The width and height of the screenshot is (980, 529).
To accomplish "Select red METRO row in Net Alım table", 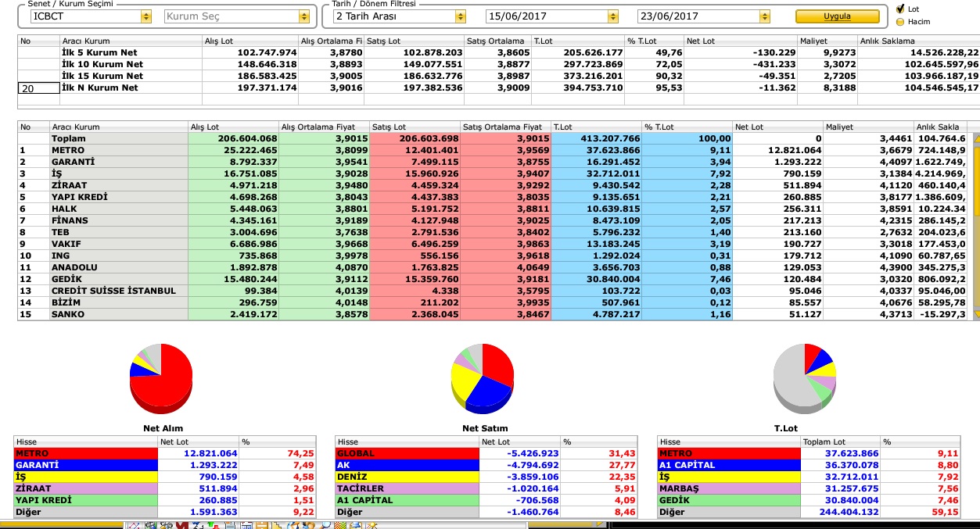I will point(164,453).
